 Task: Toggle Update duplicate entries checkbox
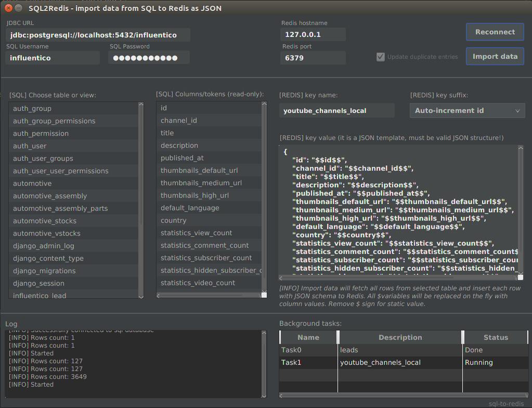(x=381, y=57)
